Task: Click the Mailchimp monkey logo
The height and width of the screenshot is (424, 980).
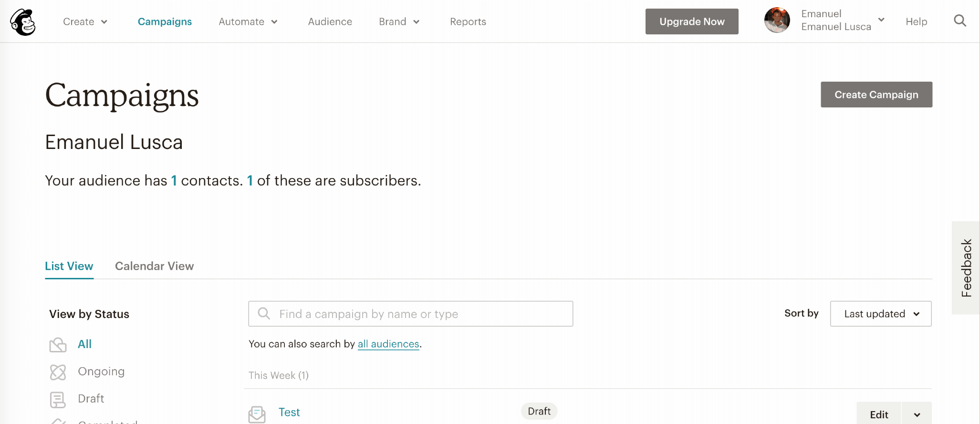Action: (23, 22)
